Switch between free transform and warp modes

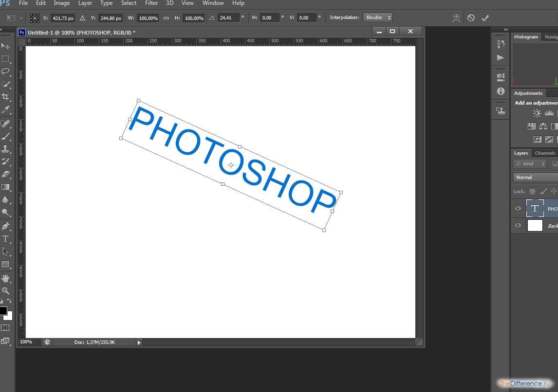coord(456,18)
